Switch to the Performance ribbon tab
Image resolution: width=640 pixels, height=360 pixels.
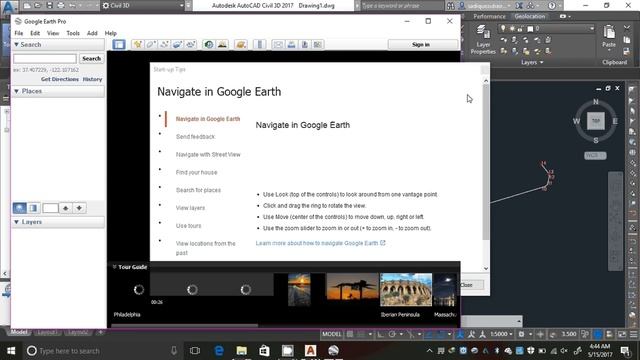pyautogui.click(x=489, y=16)
